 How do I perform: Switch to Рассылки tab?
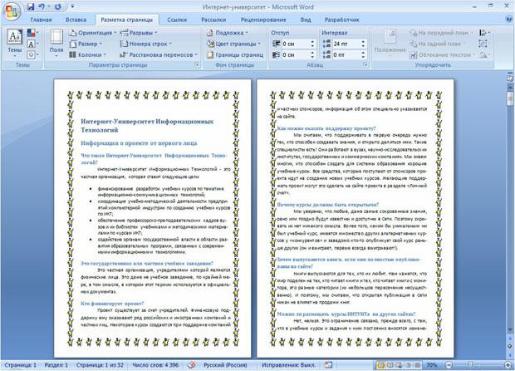coord(214,20)
